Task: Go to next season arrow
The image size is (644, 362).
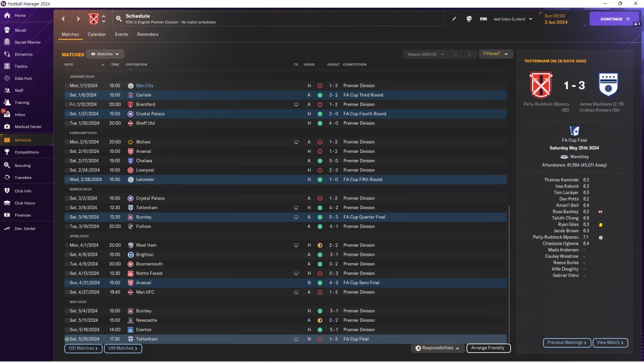Action: (x=469, y=54)
